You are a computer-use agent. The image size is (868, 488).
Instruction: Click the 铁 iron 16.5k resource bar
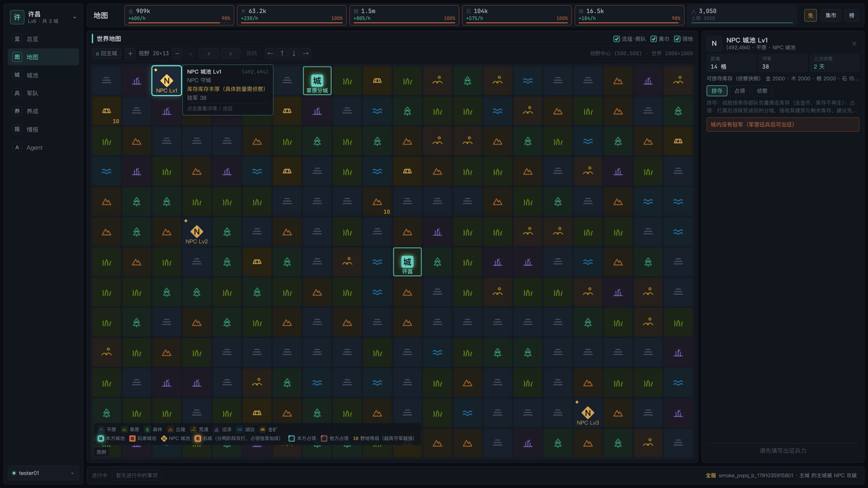click(629, 15)
